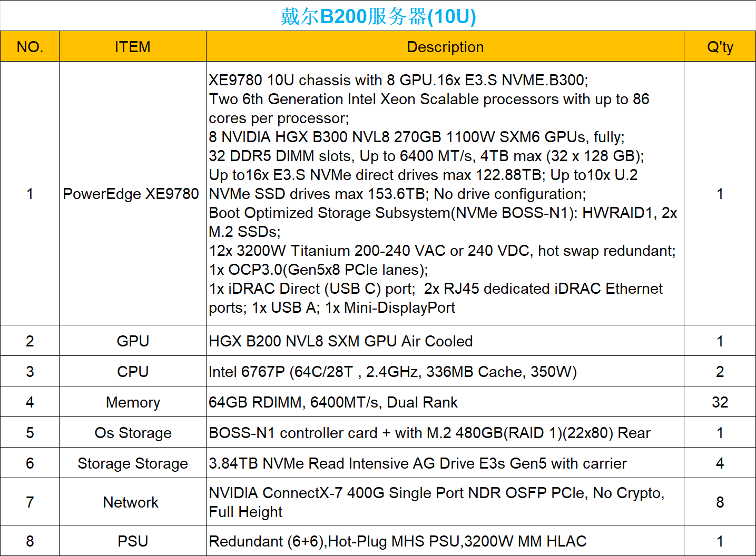Select quantity cell for Os Storage row
Image resolution: width=756 pixels, height=556 pixels.
point(720,433)
